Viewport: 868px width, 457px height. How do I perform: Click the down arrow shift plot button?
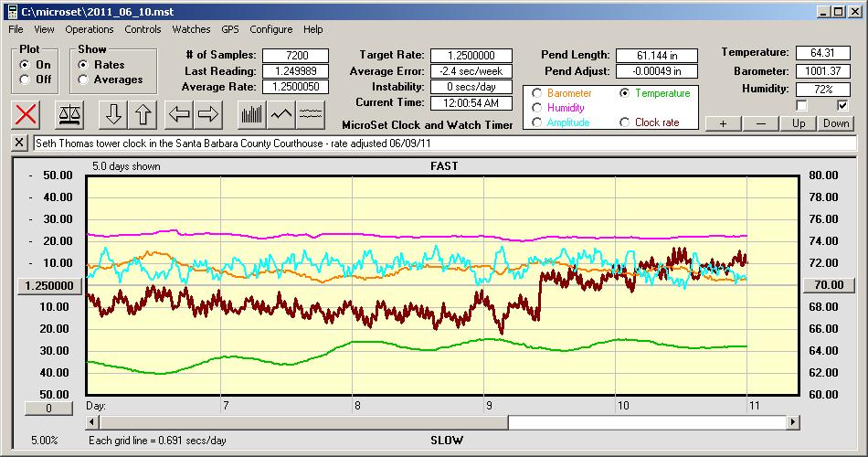point(113,114)
